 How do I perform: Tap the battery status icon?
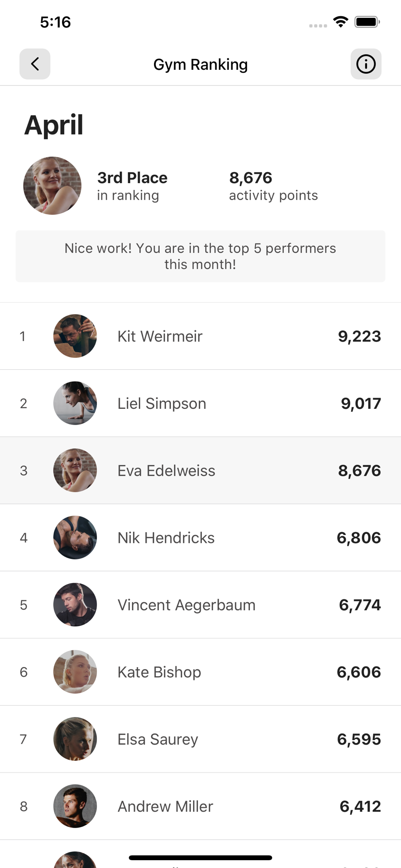pos(367,22)
